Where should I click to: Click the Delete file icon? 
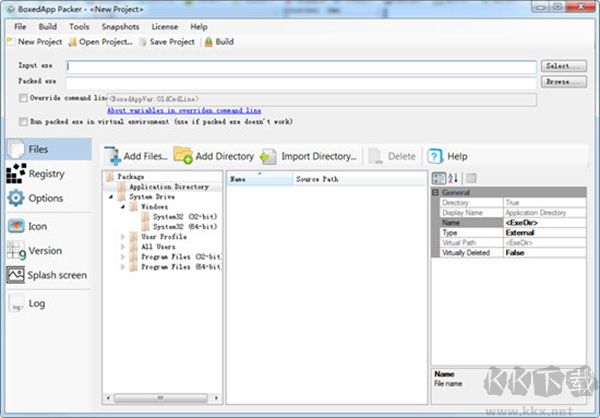point(375,156)
